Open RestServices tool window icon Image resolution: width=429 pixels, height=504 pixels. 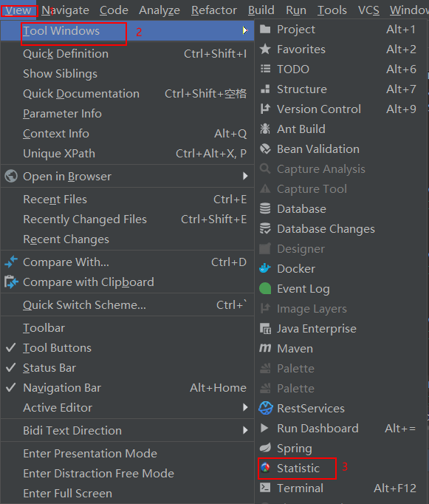tap(266, 408)
